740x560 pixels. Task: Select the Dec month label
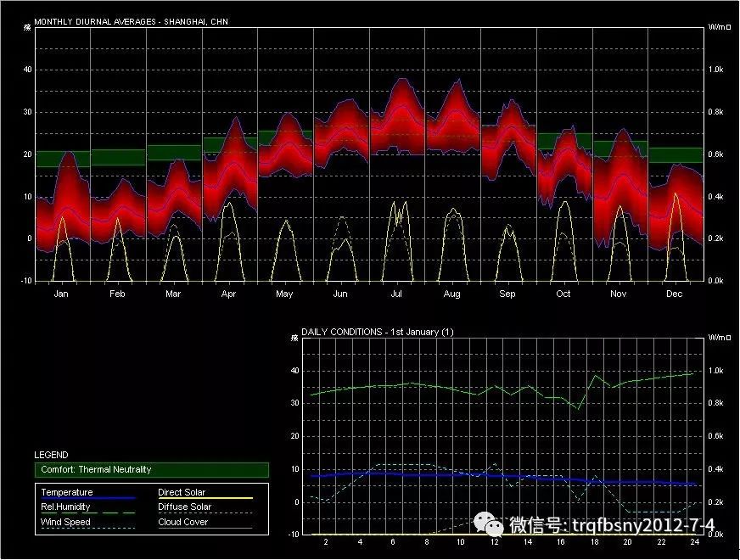(675, 294)
